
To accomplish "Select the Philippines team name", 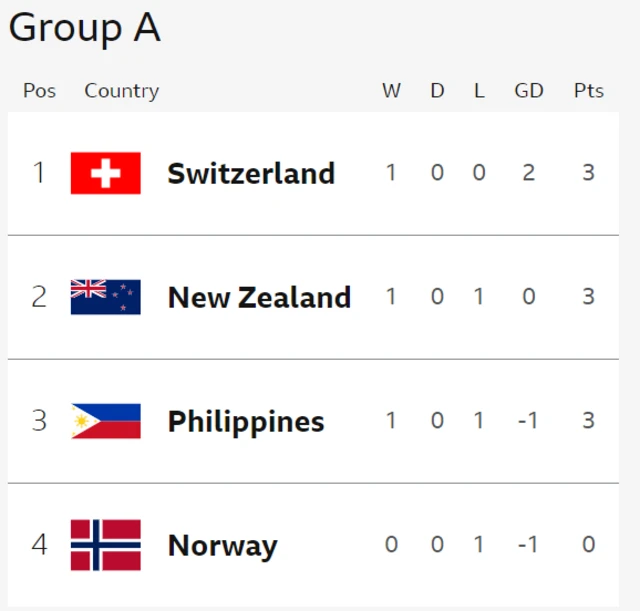I will pyautogui.click(x=246, y=422).
